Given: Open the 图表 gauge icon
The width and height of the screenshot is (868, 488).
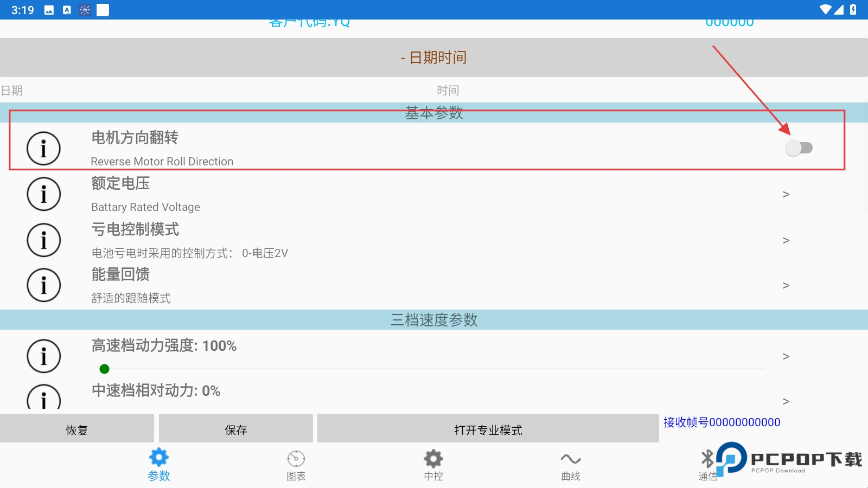Looking at the screenshot, I should [x=296, y=458].
